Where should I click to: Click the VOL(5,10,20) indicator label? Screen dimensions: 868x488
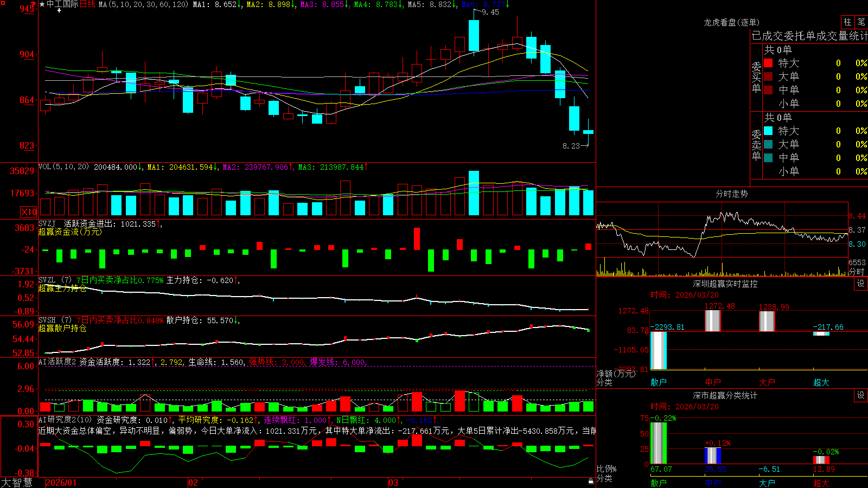point(63,167)
